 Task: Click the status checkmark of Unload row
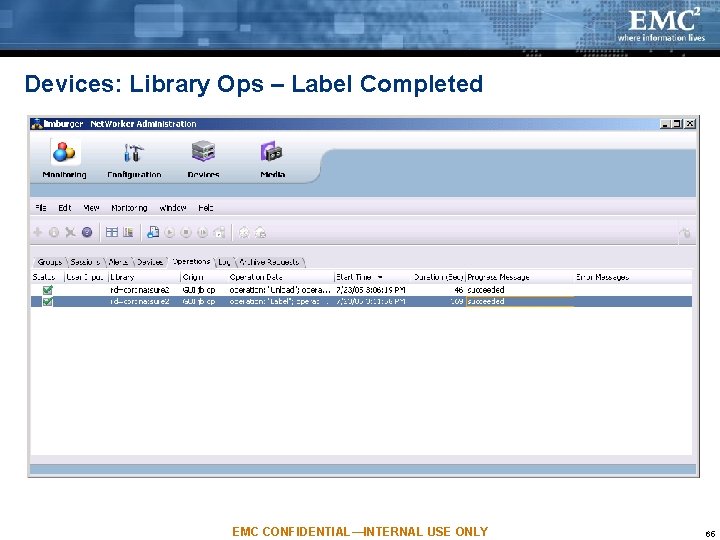point(47,290)
